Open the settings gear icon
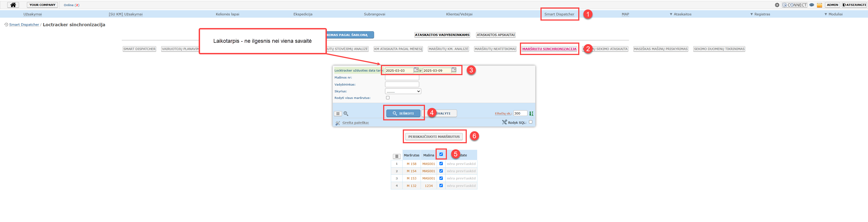 point(777,5)
